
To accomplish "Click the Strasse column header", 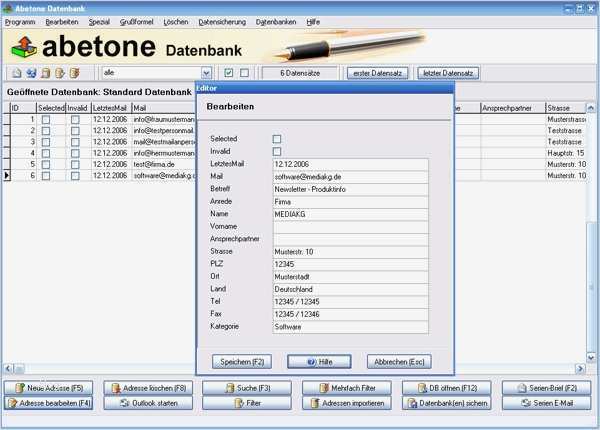I will (x=566, y=108).
